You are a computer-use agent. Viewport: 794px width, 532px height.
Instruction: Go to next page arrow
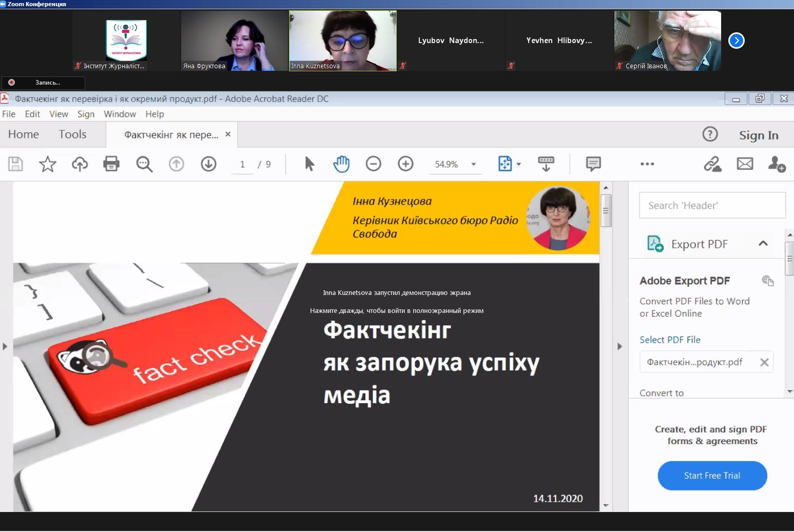[208, 164]
